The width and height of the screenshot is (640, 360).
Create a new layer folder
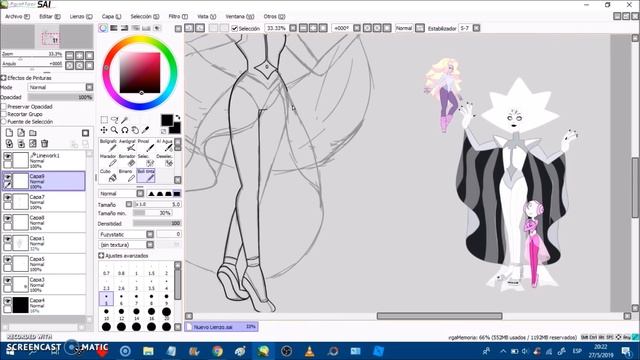coord(33,133)
